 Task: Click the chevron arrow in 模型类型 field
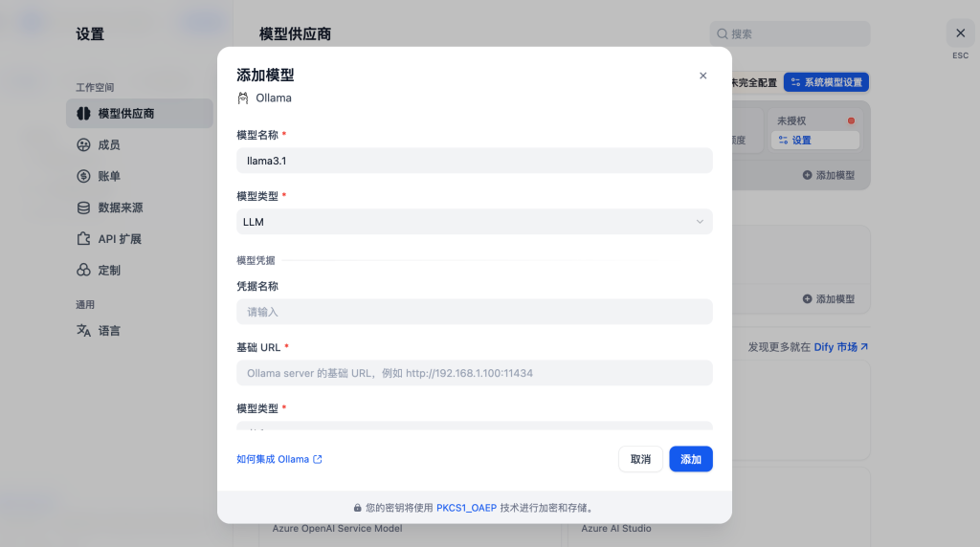click(699, 222)
